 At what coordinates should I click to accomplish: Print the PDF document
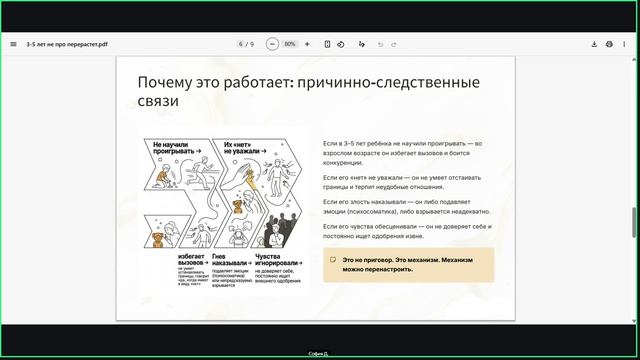pyautogui.click(x=609, y=44)
